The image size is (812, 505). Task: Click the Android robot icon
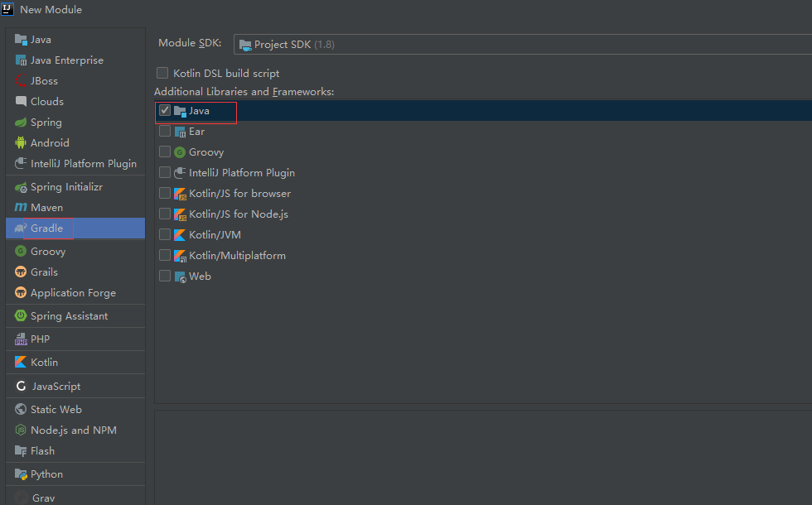(21, 142)
